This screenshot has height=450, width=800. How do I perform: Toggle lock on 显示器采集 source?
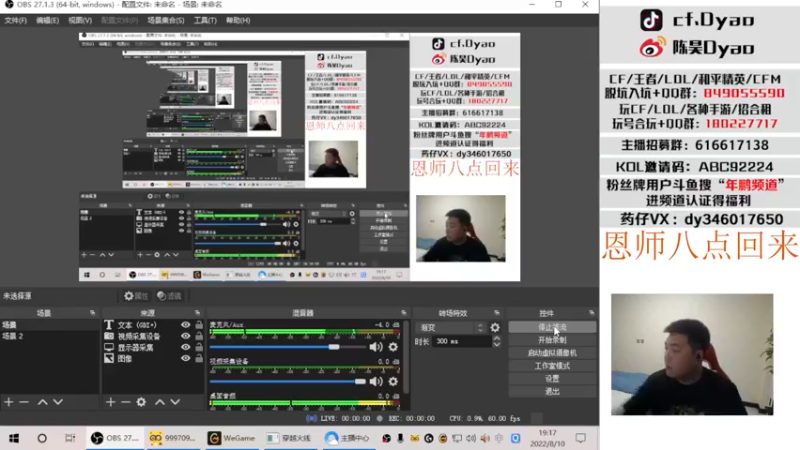198,347
